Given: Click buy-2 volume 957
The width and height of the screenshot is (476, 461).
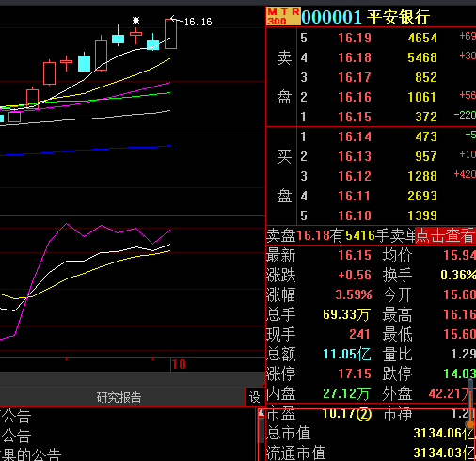Looking at the screenshot, I should click(426, 156).
